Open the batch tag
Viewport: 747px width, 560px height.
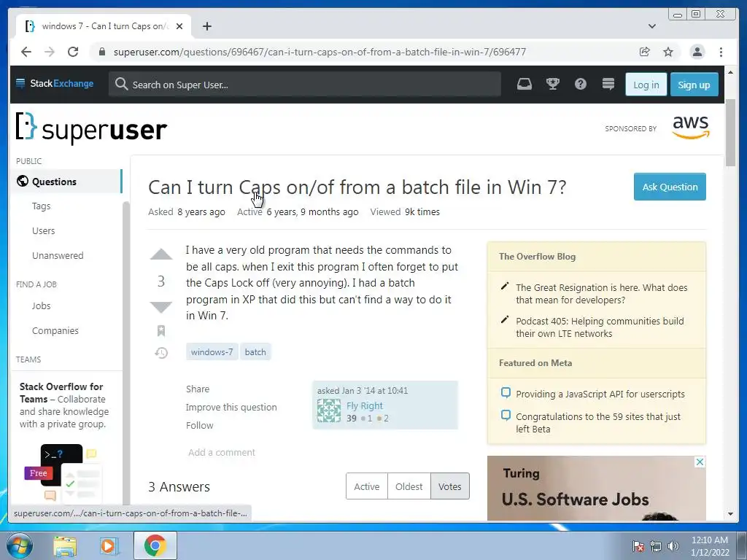[x=255, y=352]
